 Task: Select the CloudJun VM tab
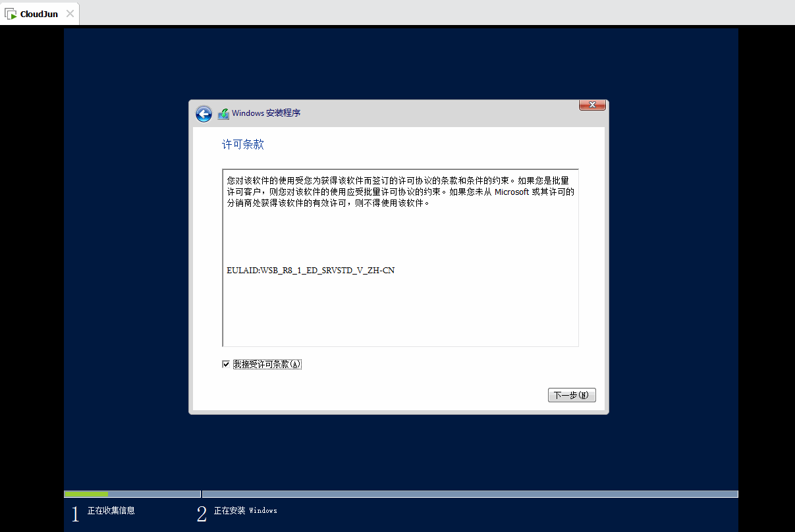click(40, 13)
